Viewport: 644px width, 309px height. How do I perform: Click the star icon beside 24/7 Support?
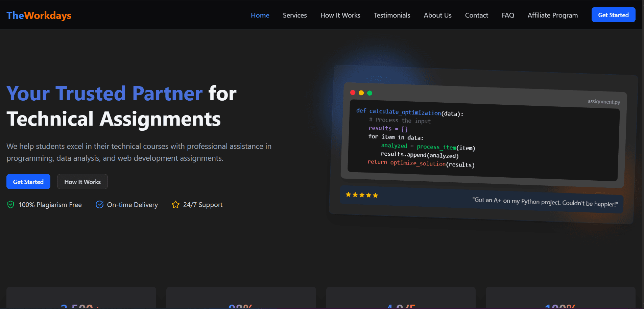click(x=175, y=205)
